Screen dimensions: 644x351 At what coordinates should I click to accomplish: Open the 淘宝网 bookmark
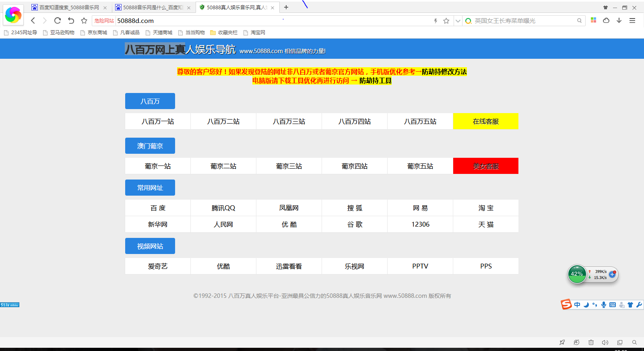point(254,33)
